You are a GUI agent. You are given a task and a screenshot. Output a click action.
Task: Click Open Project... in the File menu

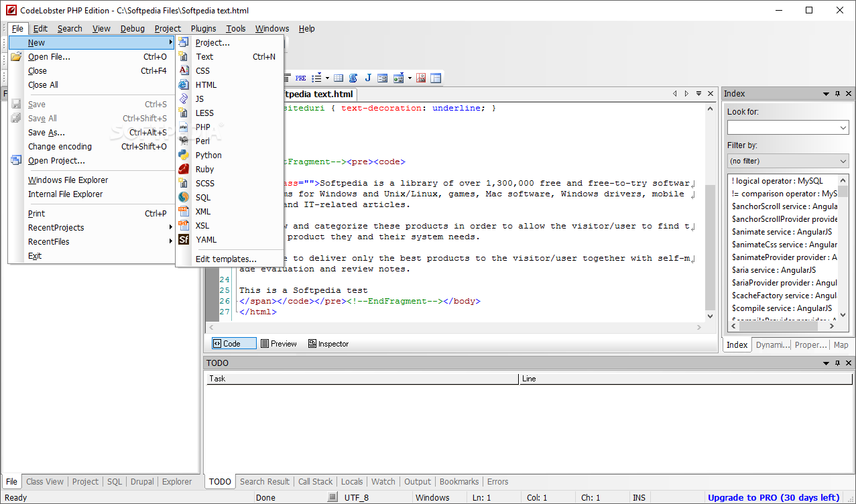91,160
